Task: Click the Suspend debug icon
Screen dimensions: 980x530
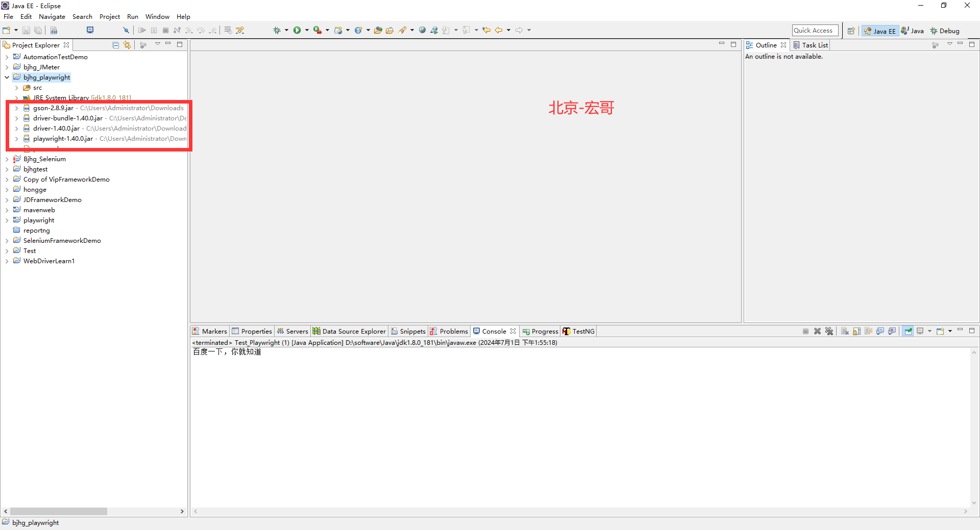Action: (154, 31)
